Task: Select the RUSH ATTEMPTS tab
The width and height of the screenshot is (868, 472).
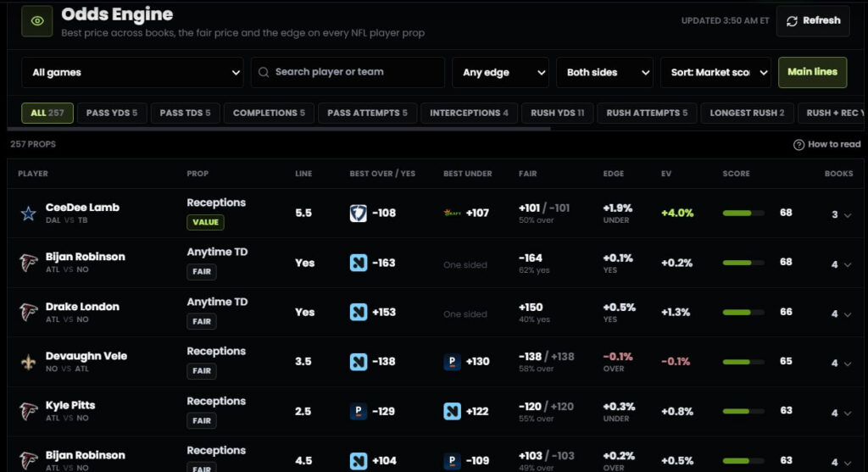Action: [647, 113]
